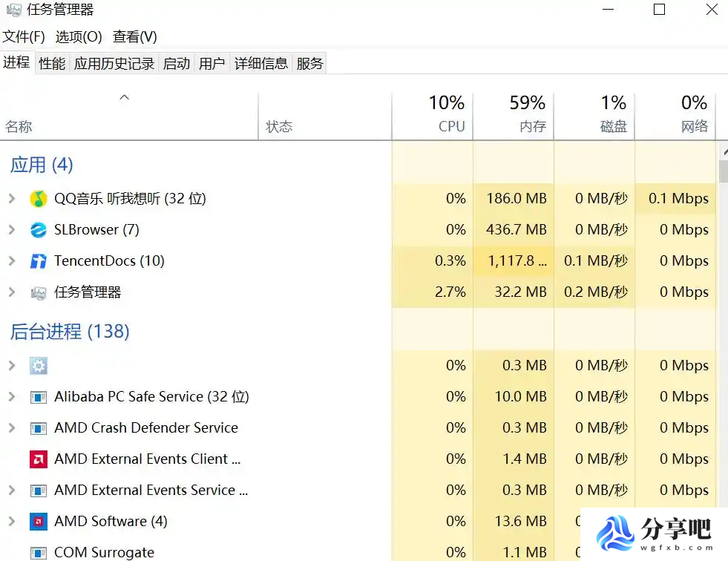This screenshot has height=561, width=728.
Task: Select AMD External Events Service name
Action: pos(151,491)
